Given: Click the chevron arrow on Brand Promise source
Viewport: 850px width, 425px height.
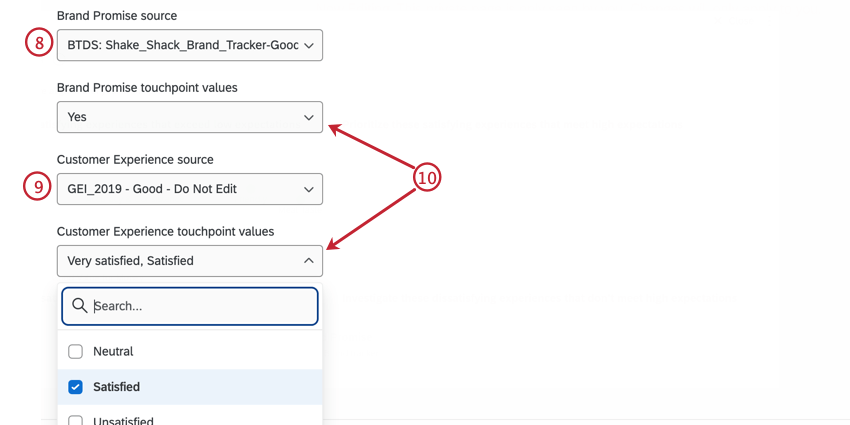Looking at the screenshot, I should (x=308, y=45).
